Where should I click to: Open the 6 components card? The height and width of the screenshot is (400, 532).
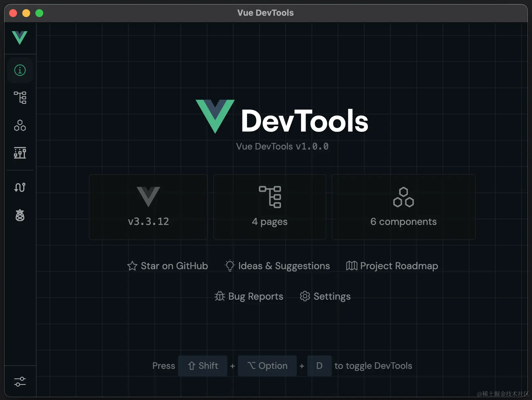403,207
